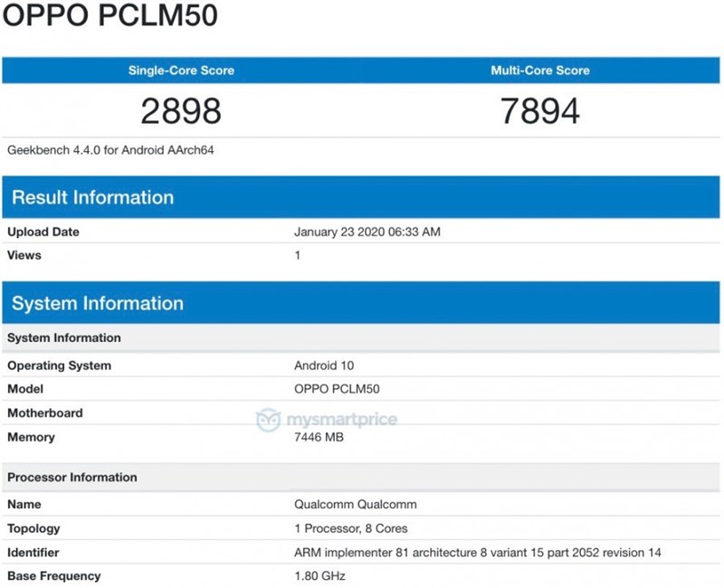Screen dimensions: 724x588
Task: Switch to the Single-Core Score column
Action: [181, 70]
